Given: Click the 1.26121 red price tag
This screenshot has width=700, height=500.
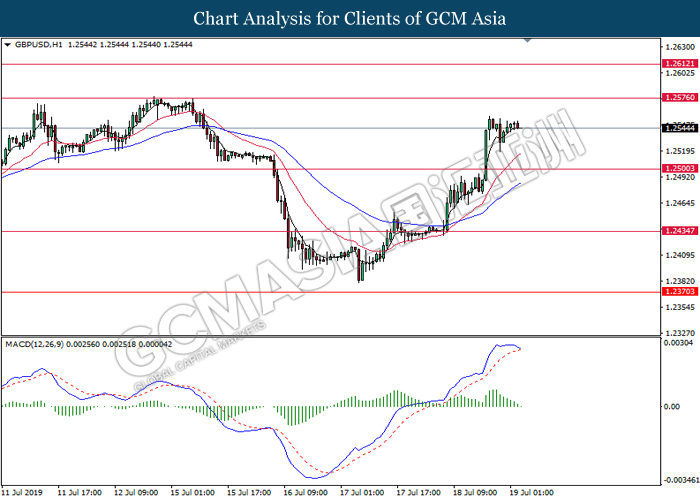Looking at the screenshot, I should (679, 63).
